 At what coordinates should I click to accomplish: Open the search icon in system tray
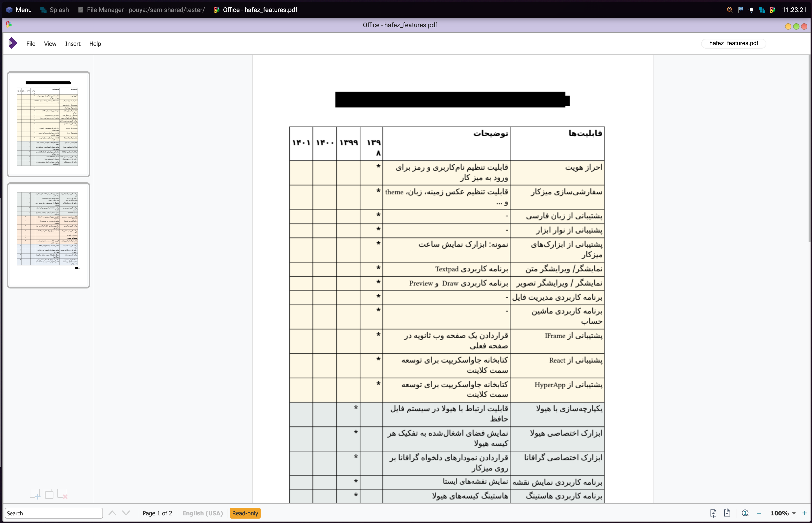point(730,10)
